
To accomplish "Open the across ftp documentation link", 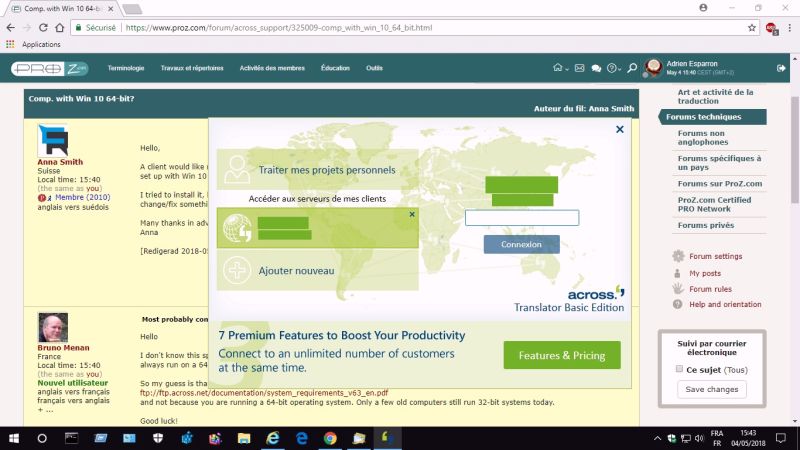I will pos(264,393).
